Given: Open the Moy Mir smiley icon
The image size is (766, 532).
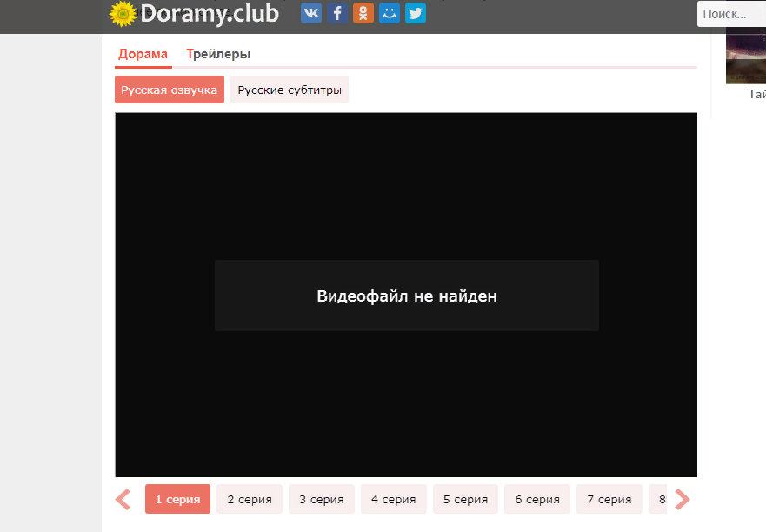Looking at the screenshot, I should pos(390,13).
